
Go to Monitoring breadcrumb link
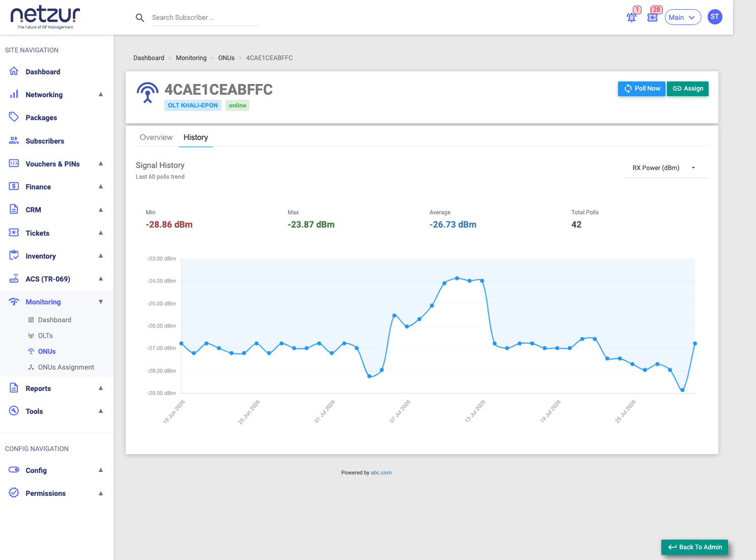(191, 58)
